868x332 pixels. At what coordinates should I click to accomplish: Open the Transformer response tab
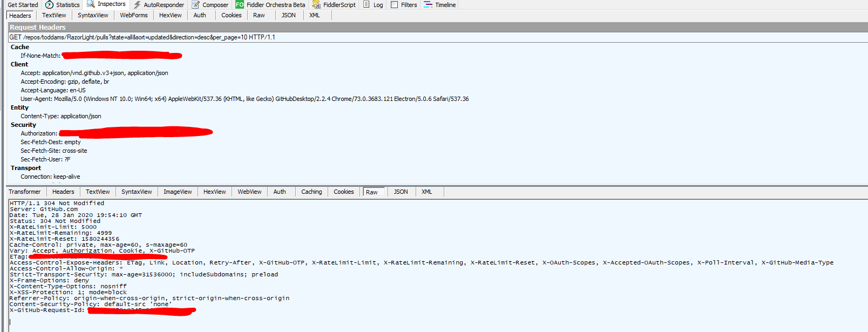[24, 192]
